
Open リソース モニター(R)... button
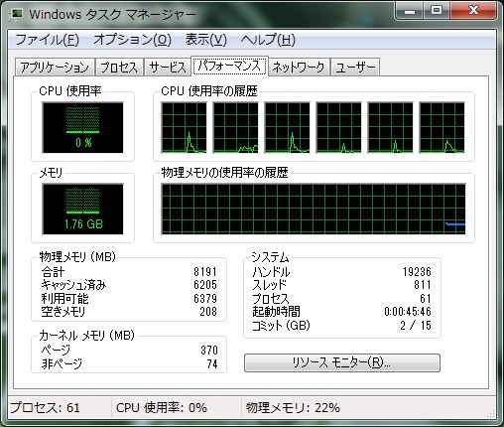[342, 362]
